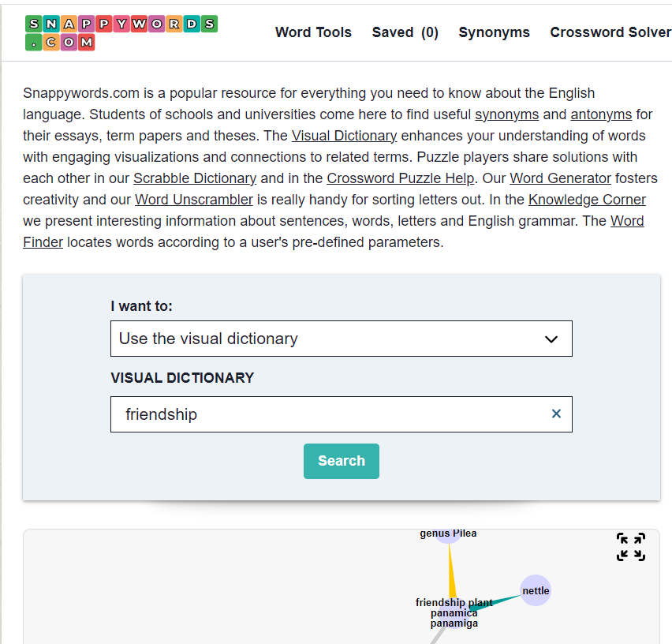Clear the friendship search text
Screen dimensions: 672x644
pos(556,414)
